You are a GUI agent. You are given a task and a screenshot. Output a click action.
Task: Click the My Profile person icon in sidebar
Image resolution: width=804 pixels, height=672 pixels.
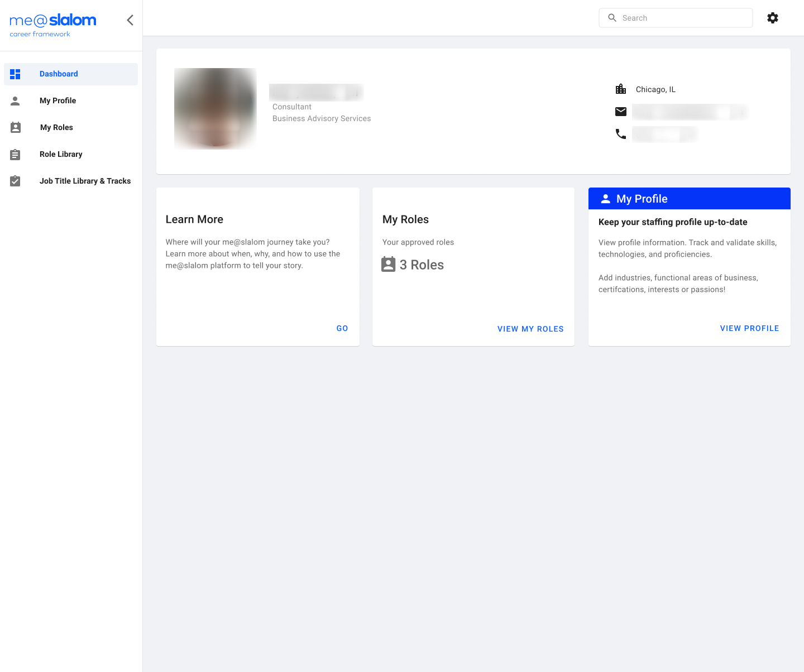coord(15,101)
